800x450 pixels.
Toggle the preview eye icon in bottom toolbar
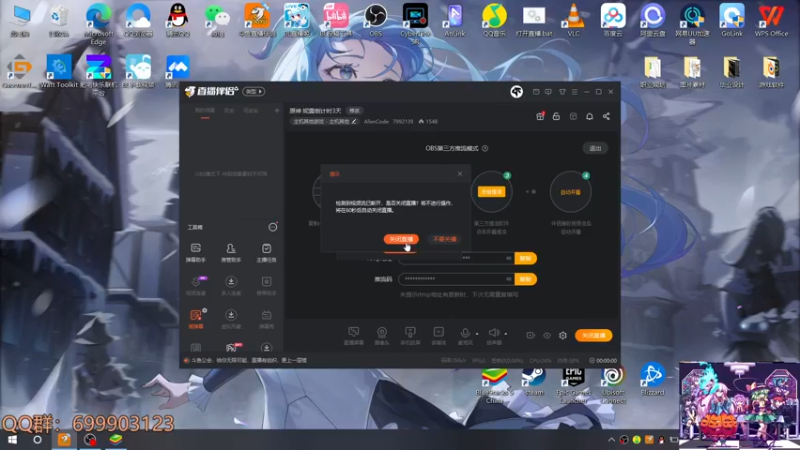click(547, 335)
